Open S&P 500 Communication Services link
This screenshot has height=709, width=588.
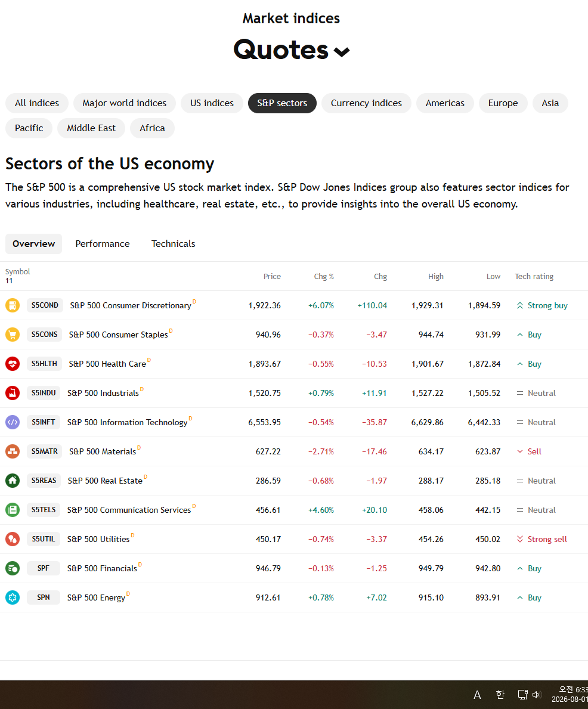click(129, 510)
